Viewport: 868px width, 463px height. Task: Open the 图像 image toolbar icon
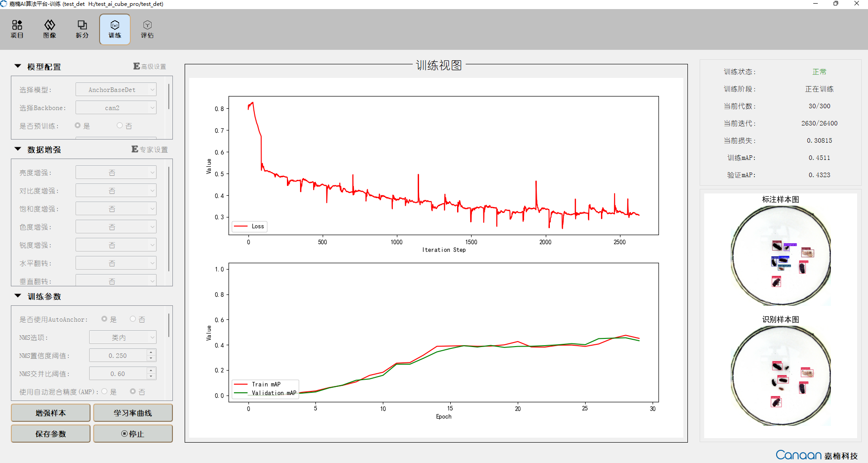tap(50, 29)
